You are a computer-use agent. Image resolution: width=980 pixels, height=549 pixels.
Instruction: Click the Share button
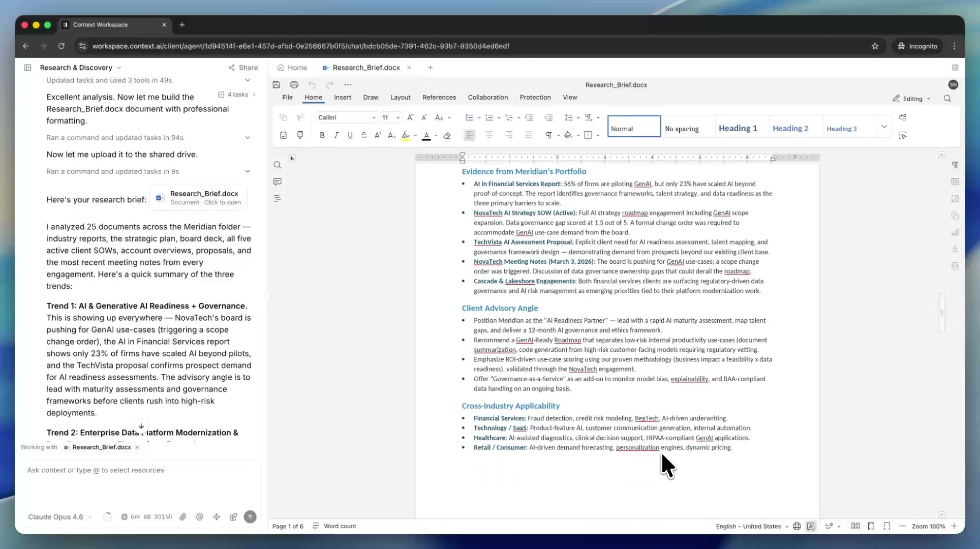(x=243, y=68)
